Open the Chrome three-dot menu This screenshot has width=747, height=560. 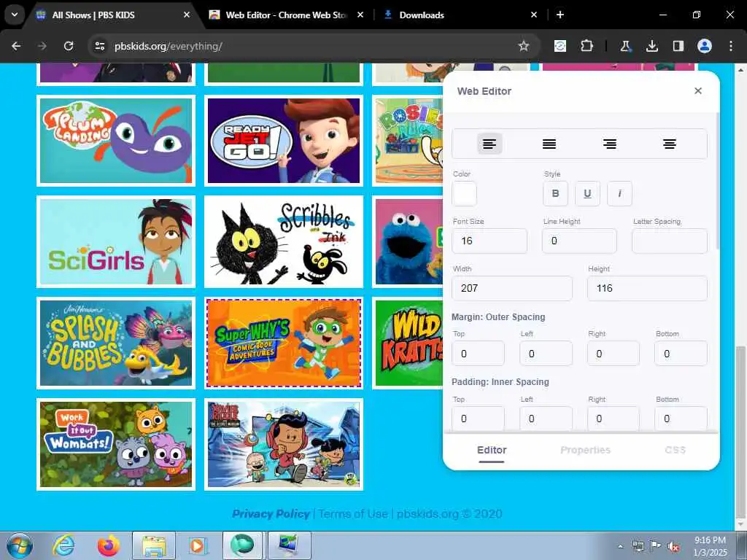click(x=731, y=46)
